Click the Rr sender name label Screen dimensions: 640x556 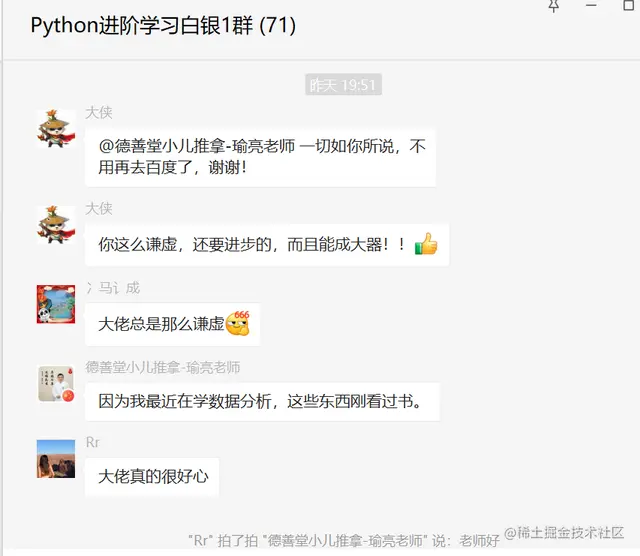click(93, 443)
